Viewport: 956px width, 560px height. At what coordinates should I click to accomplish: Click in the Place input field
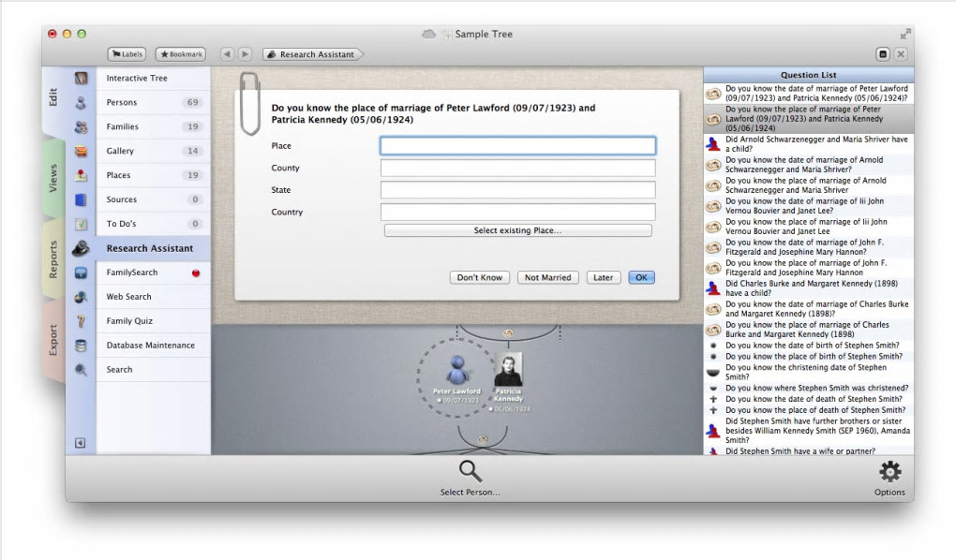click(517, 146)
